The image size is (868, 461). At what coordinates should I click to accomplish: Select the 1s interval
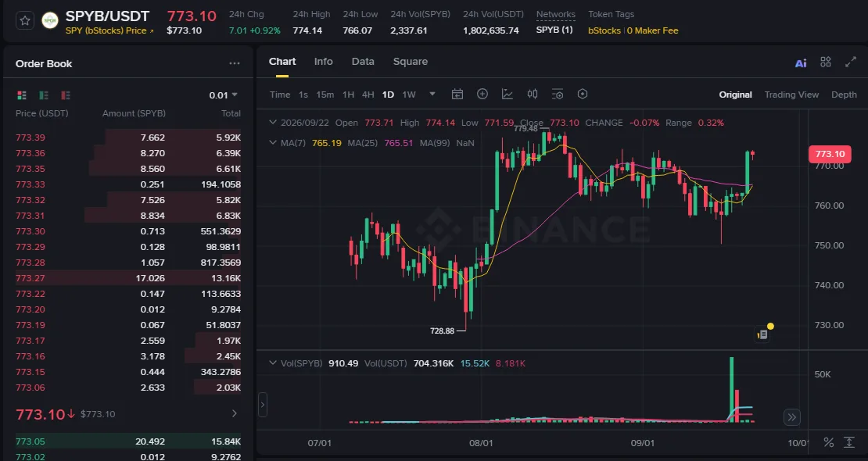click(x=303, y=95)
